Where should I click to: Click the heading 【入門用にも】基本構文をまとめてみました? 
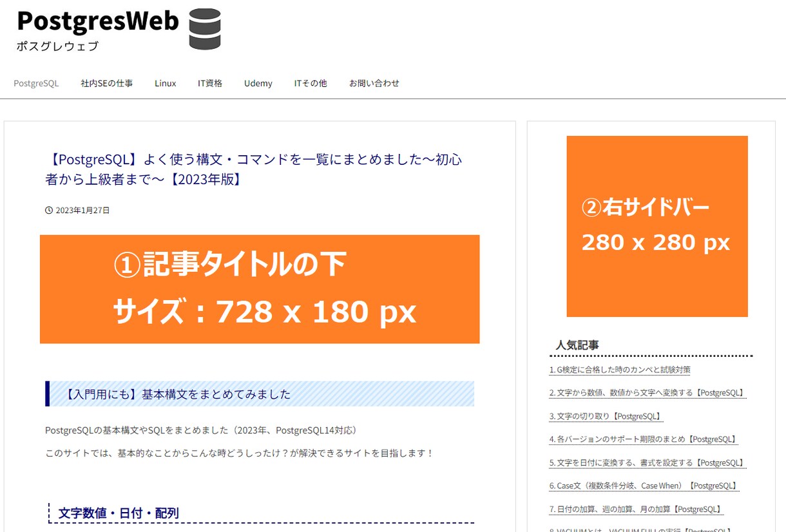pyautogui.click(x=260, y=394)
